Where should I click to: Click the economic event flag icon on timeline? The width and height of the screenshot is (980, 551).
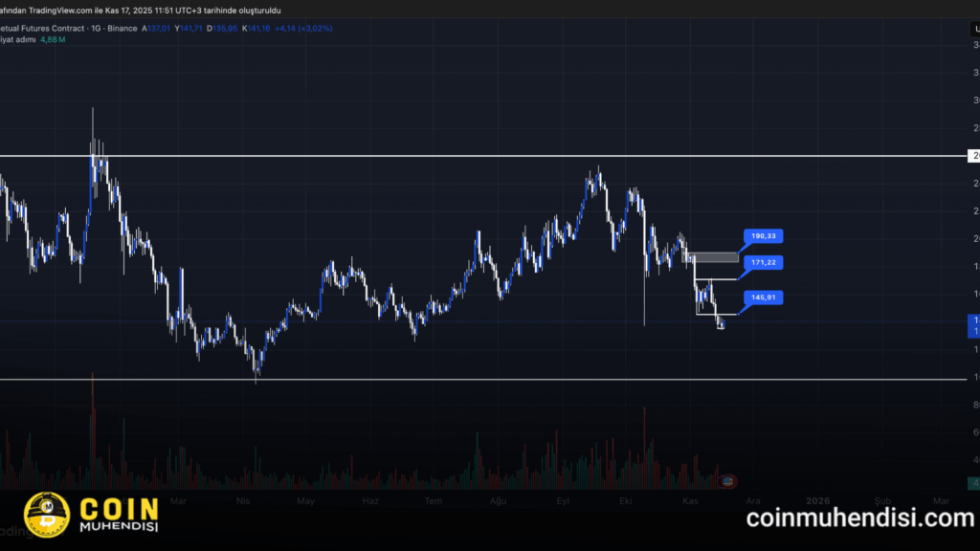click(727, 479)
